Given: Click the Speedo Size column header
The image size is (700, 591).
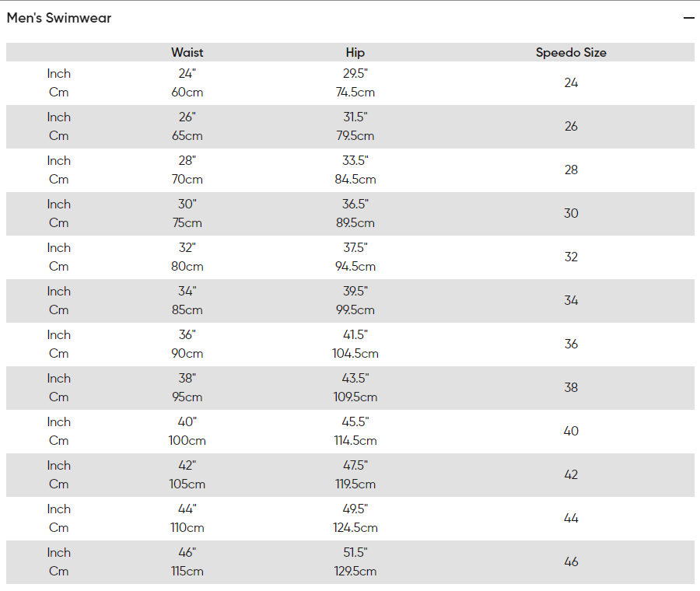Looking at the screenshot, I should pyautogui.click(x=571, y=52).
